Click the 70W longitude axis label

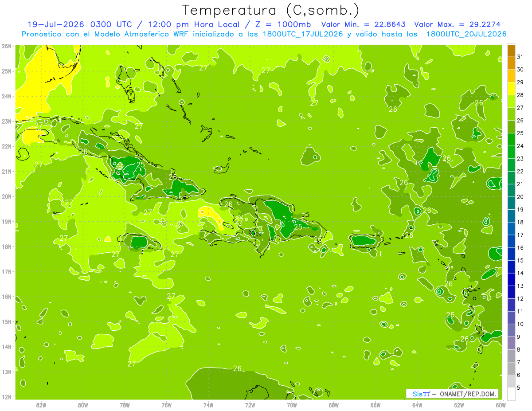coord(292,405)
